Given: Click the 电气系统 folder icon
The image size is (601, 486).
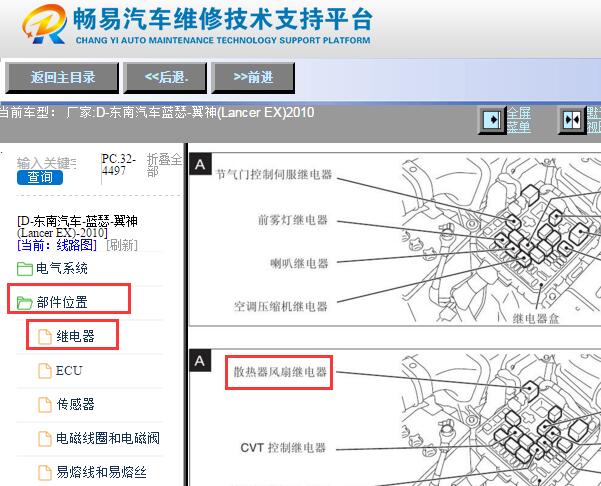Looking at the screenshot, I should coord(25,269).
